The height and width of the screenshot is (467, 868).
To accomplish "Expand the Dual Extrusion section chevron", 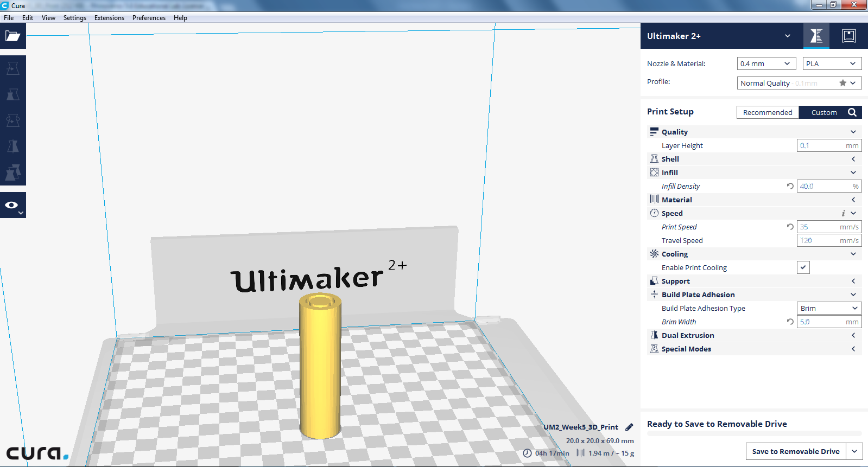I will [x=853, y=335].
